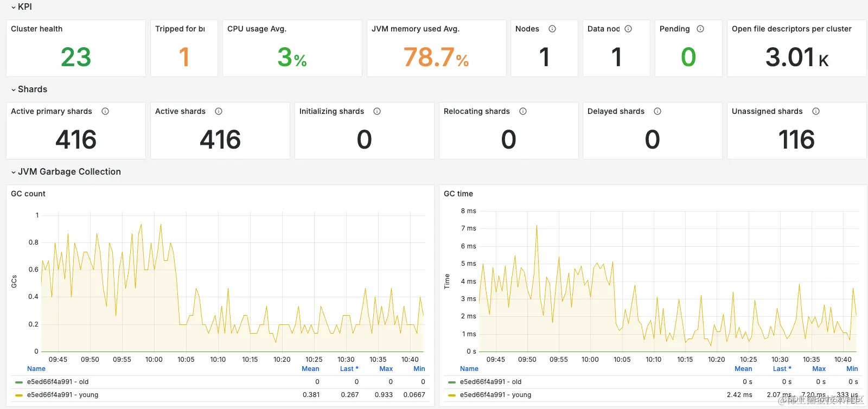The width and height of the screenshot is (868, 409).
Task: Click the JVM memory used Avg. title
Action: (x=416, y=29)
